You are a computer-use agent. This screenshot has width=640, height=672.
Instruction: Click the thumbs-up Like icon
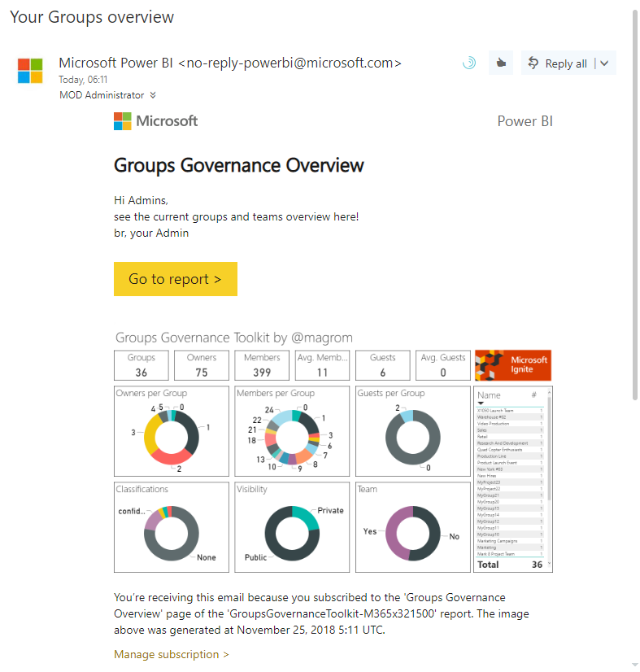click(x=501, y=63)
